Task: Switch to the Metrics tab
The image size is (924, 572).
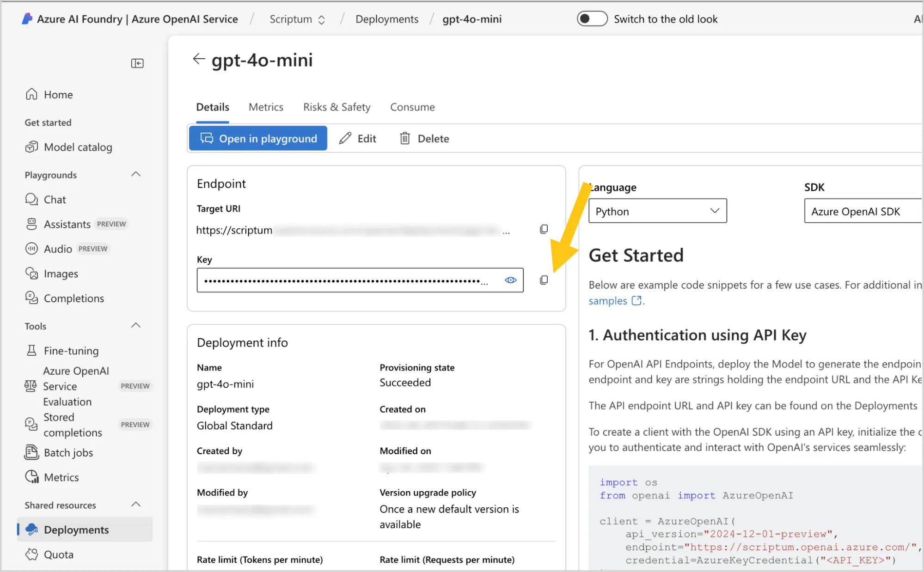Action: (x=266, y=107)
